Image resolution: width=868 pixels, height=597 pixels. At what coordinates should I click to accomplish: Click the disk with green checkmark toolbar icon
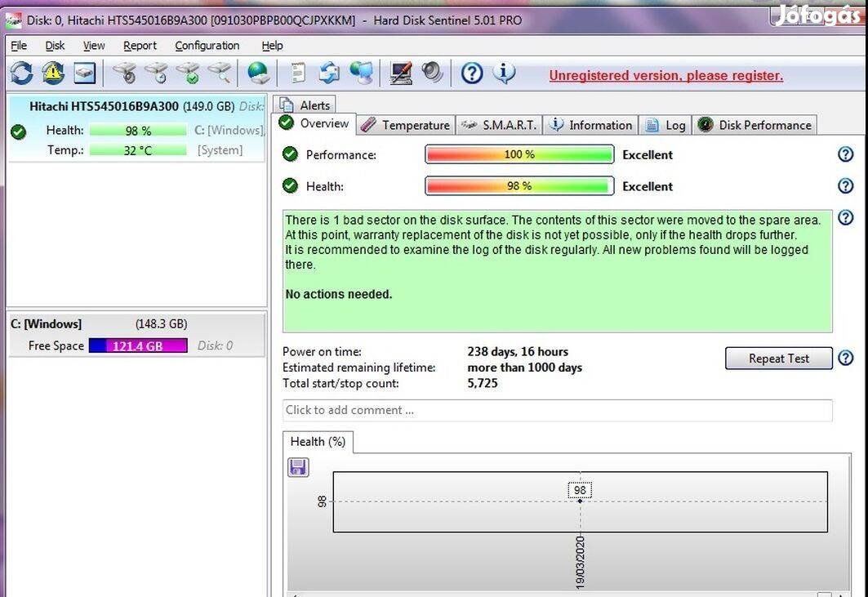click(189, 74)
